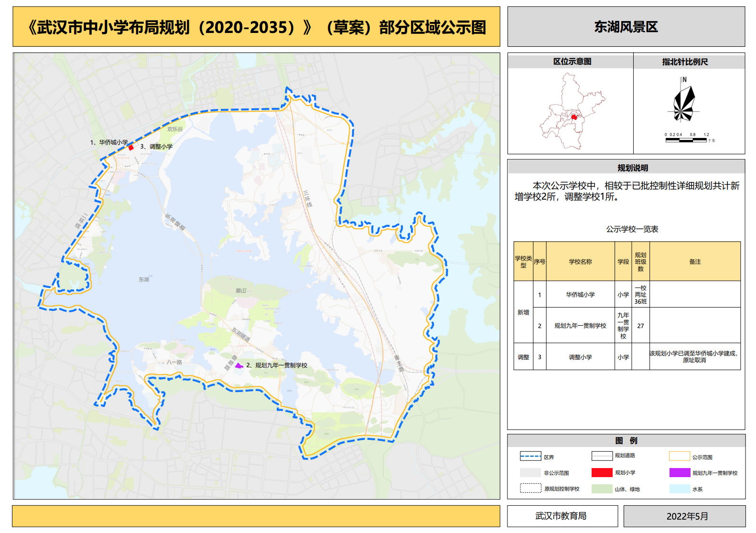The height and width of the screenshot is (533, 756).
Task: Click the 原规划控制学校 dashed box legend symbol
Action: [x=530, y=489]
